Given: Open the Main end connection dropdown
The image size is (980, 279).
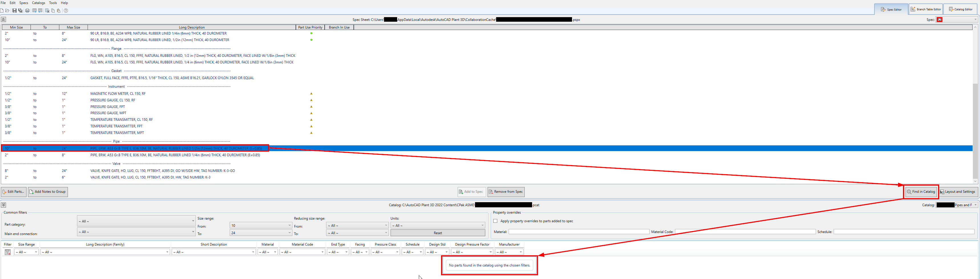Looking at the screenshot, I should click(x=136, y=232).
